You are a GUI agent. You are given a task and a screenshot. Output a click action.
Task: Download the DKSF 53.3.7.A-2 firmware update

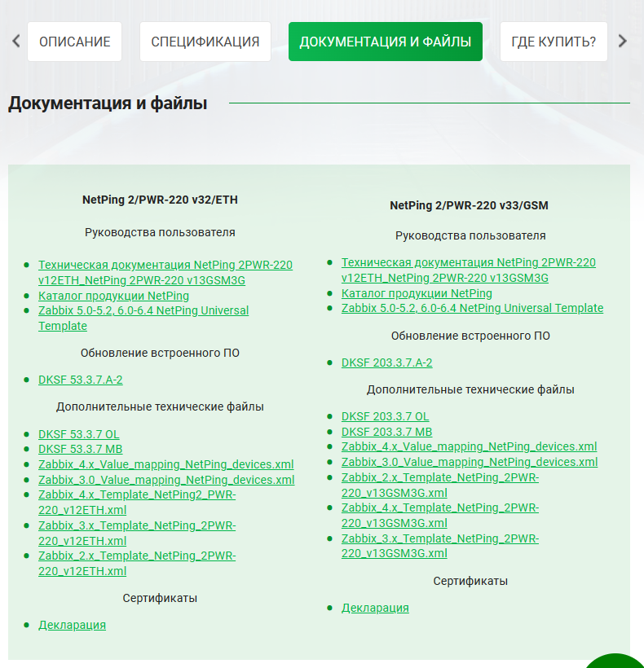pyautogui.click(x=80, y=380)
